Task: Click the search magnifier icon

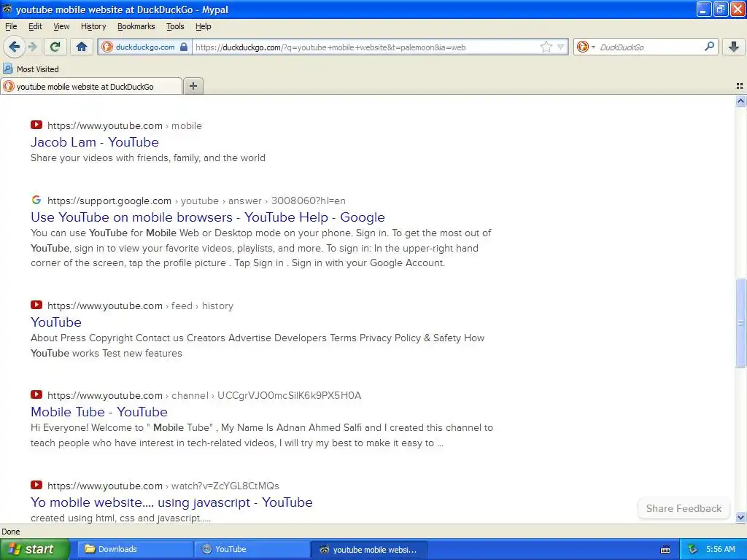Action: (709, 47)
